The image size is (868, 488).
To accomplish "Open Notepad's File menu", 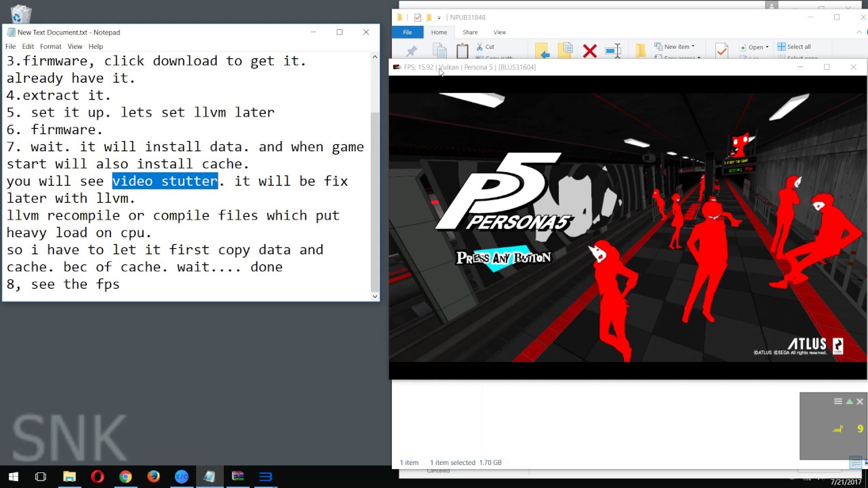I will [x=11, y=46].
